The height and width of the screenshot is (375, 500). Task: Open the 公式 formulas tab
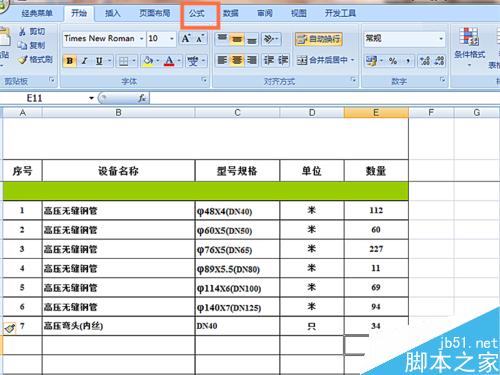197,13
